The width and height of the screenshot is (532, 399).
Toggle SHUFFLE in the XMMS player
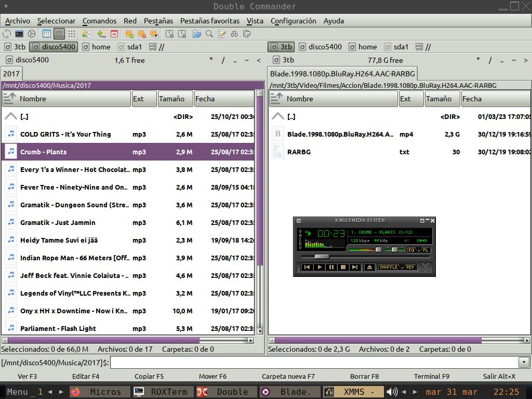(x=389, y=267)
